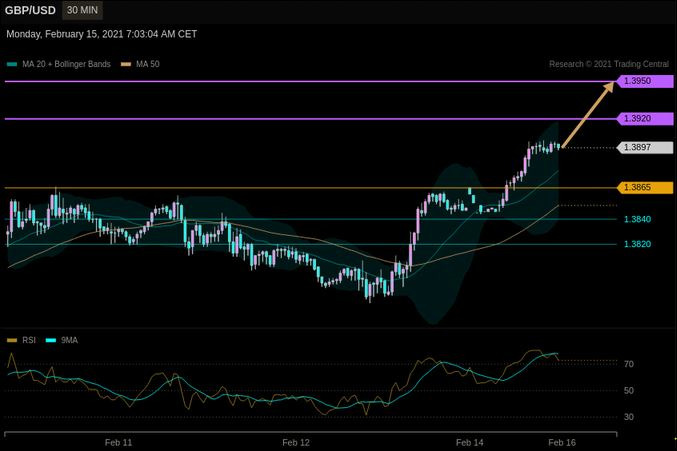Click the teal MA 20 legend swatch

(12, 64)
